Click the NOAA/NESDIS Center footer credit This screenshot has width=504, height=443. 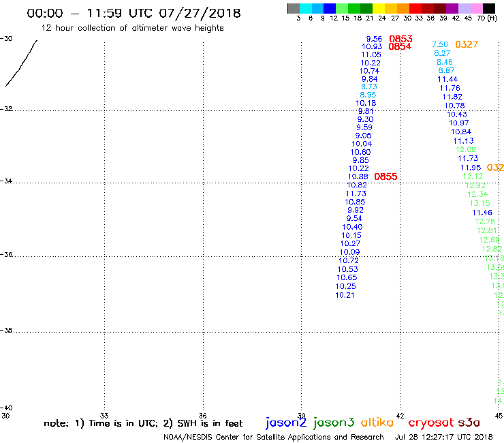(274, 437)
